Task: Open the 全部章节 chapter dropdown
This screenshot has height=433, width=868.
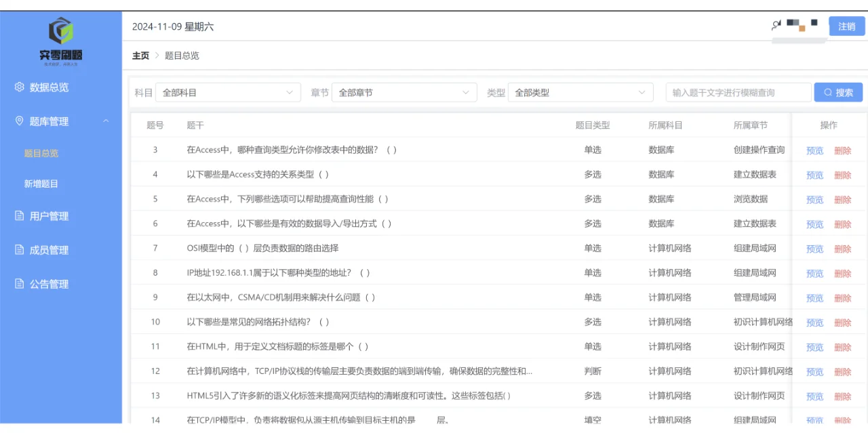Action: pos(404,92)
